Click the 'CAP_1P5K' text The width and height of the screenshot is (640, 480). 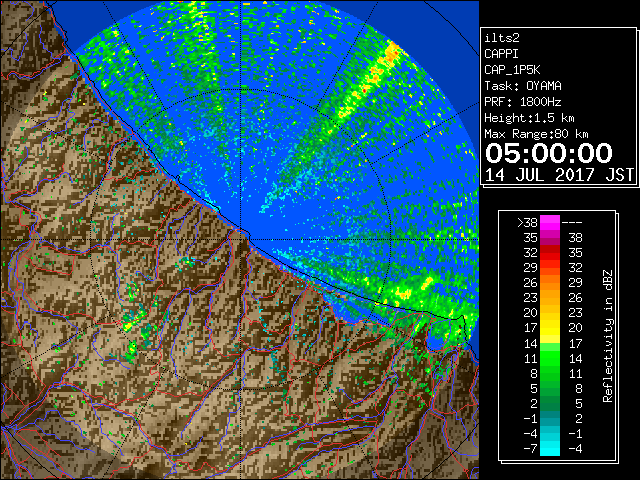click(512, 70)
